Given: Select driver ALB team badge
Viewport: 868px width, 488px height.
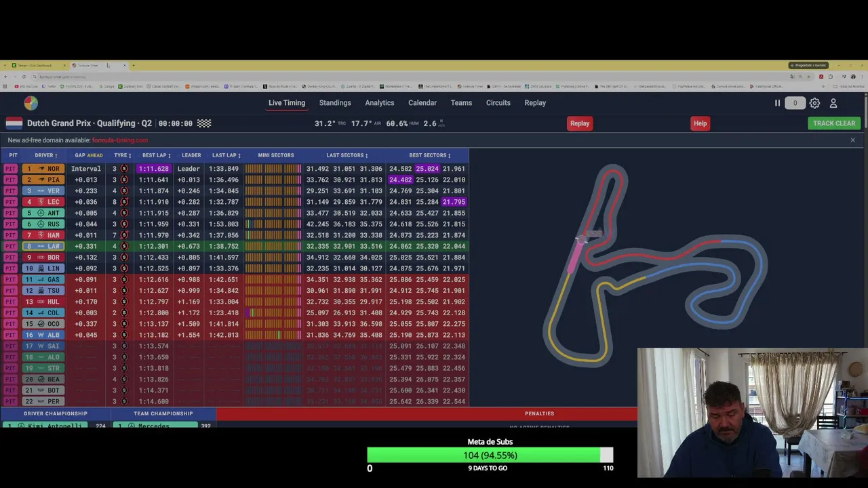Looking at the screenshot, I should pos(43,335).
